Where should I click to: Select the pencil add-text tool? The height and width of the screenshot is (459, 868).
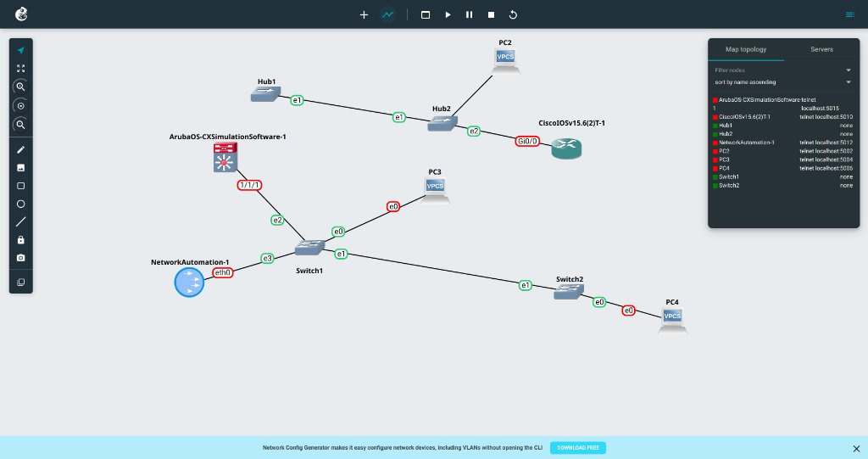tap(21, 149)
